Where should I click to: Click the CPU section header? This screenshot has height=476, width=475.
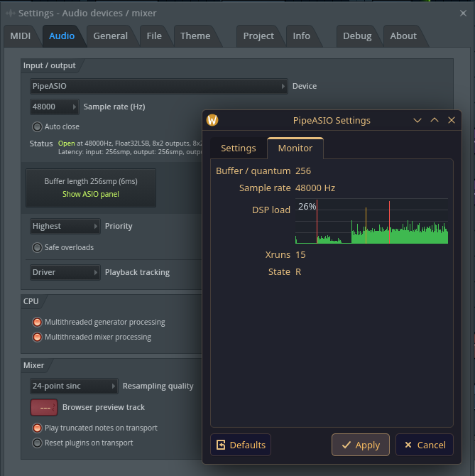pos(31,301)
